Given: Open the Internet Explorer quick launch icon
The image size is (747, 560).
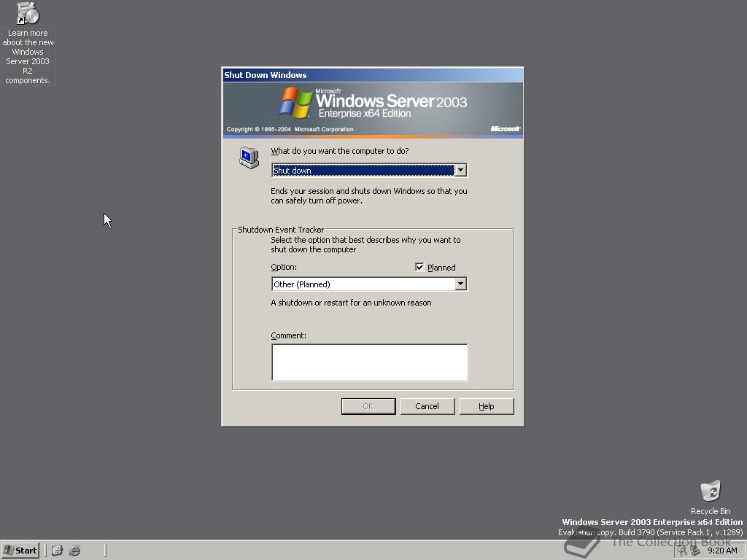Looking at the screenshot, I should pos(74,551).
